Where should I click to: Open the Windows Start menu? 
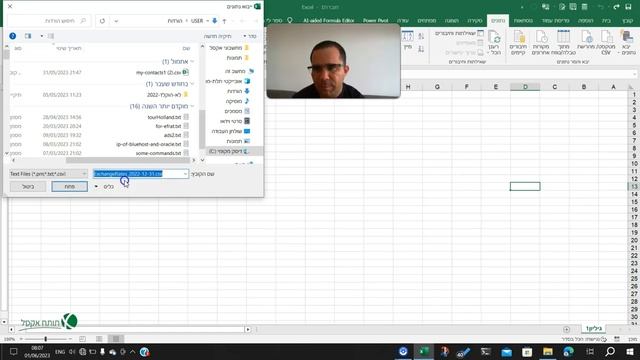pyautogui.click(x=630, y=351)
